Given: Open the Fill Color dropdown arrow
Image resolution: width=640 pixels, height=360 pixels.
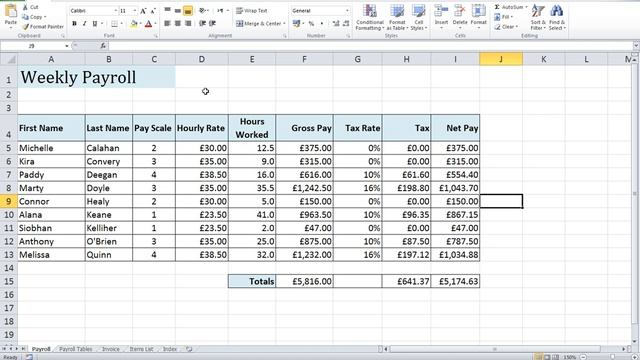Looking at the screenshot, I should (140, 24).
